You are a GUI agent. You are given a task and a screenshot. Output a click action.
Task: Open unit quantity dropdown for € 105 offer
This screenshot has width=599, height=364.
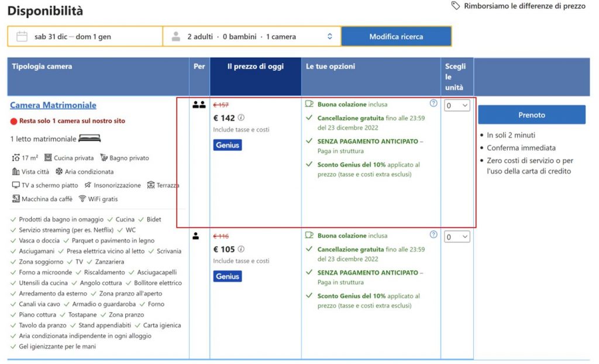457,237
